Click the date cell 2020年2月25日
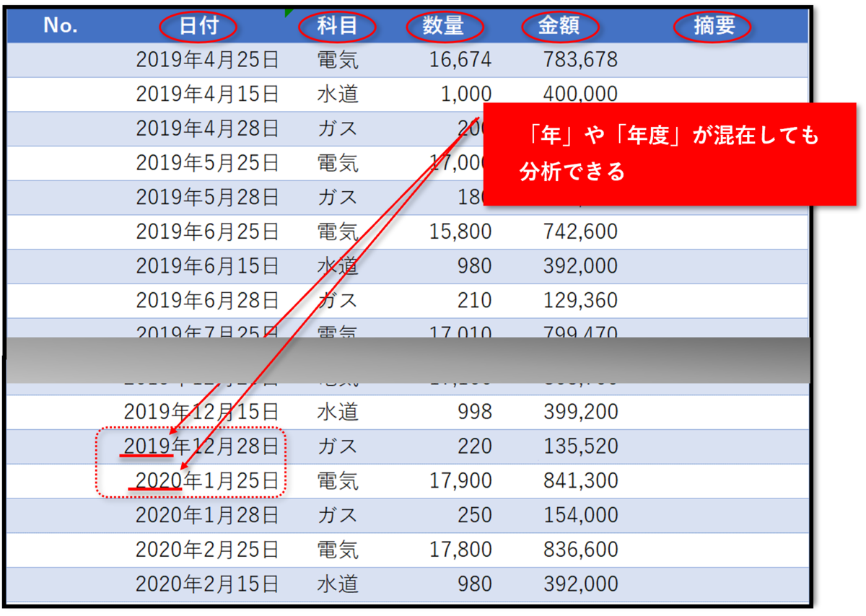Screen dimensions: 866x616 pos(207,550)
